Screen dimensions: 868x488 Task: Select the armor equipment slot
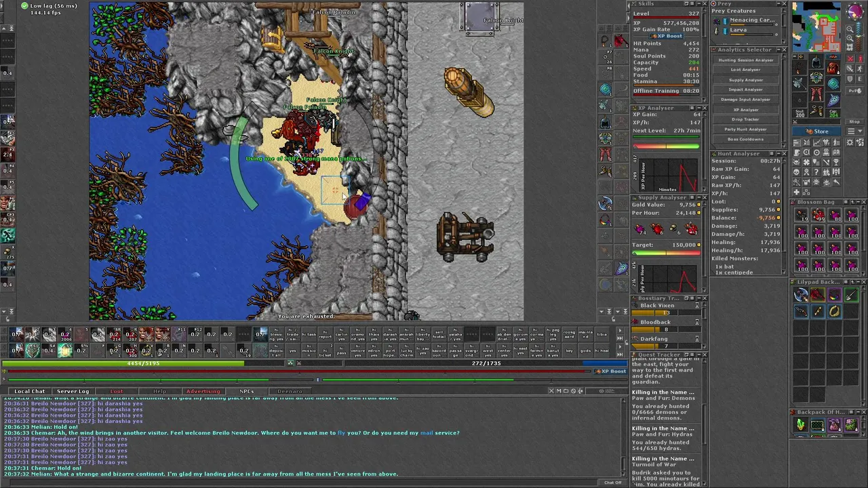(816, 77)
